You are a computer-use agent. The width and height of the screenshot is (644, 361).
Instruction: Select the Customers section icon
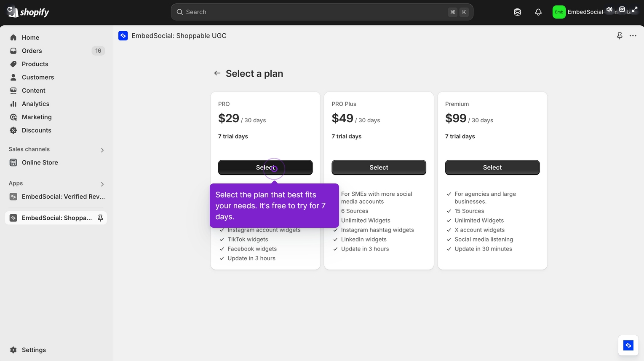pos(13,77)
